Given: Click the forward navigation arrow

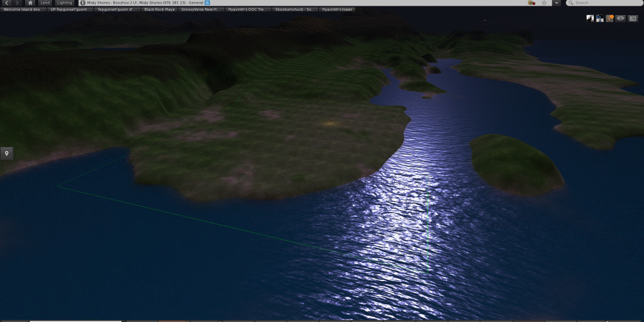Looking at the screenshot, I should (17, 3).
